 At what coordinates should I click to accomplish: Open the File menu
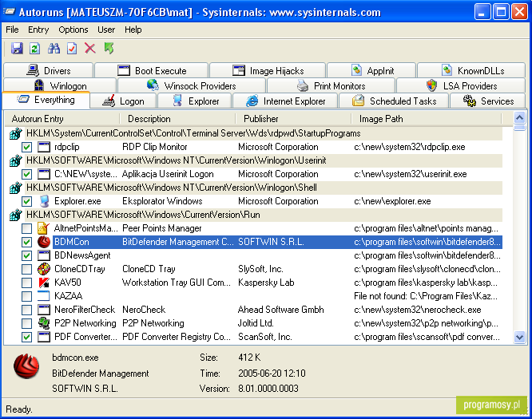(12, 30)
